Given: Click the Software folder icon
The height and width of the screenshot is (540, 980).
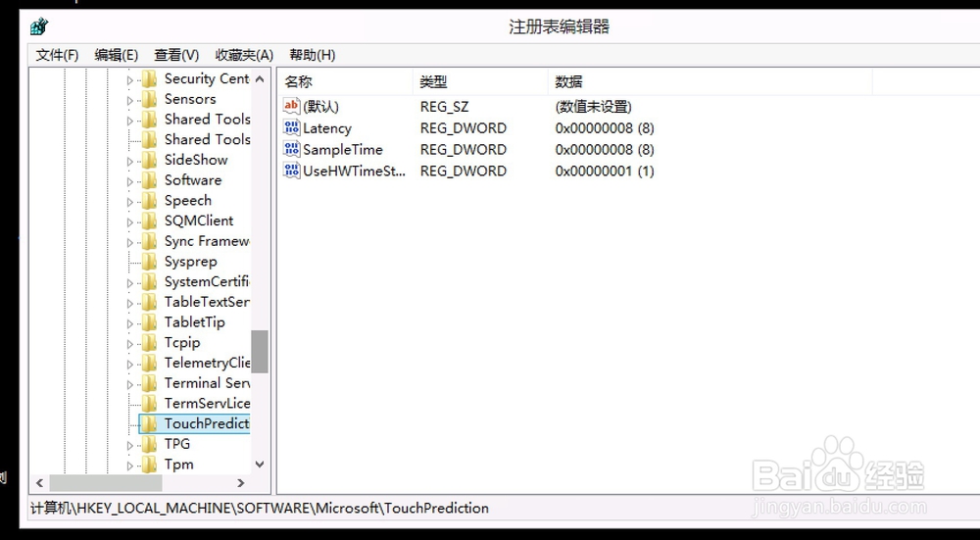Looking at the screenshot, I should [149, 180].
